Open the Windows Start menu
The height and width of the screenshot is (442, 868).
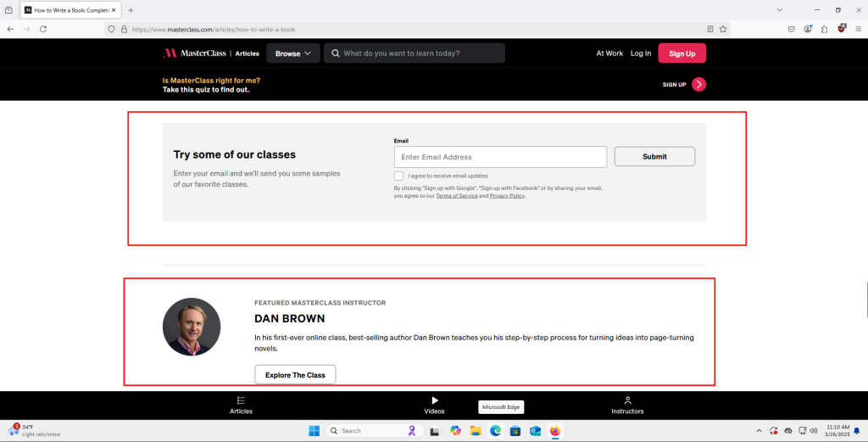(x=314, y=430)
